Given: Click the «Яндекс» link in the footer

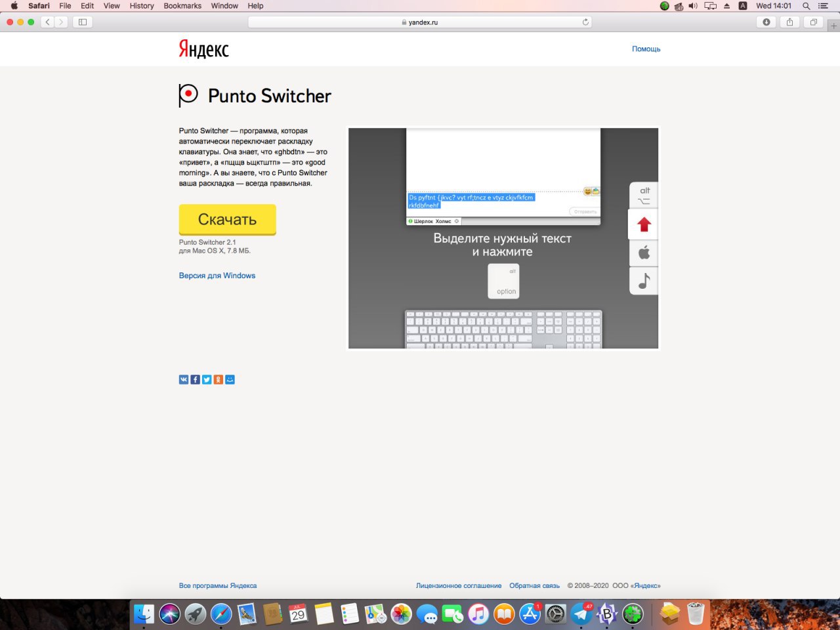Looking at the screenshot, I should (646, 585).
